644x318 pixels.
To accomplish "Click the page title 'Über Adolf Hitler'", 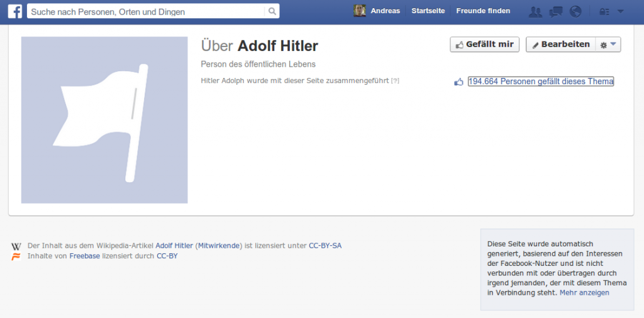I will tap(260, 46).
